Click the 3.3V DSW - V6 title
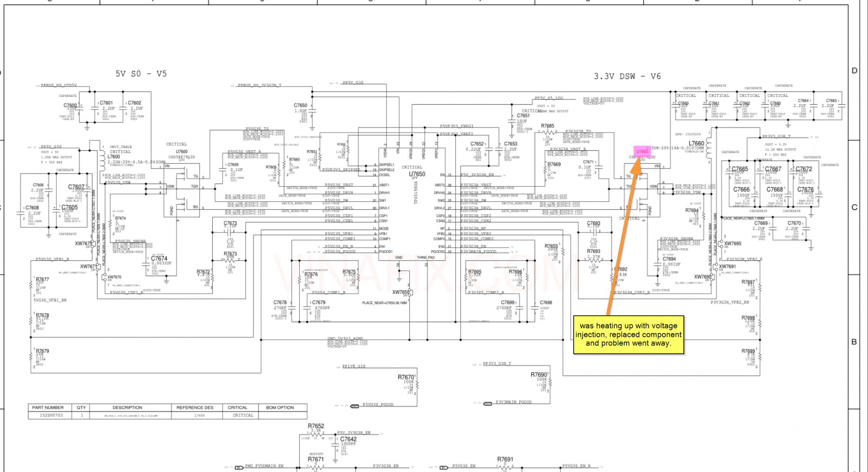Viewport: 868px width, 472px height. [627, 76]
